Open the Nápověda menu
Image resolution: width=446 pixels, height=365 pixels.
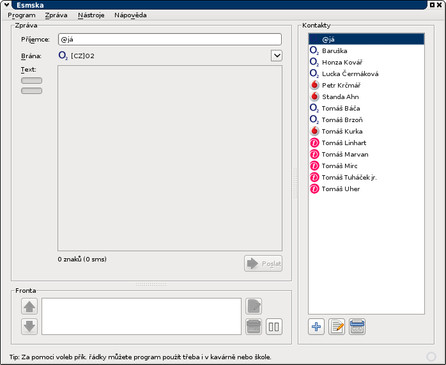(x=130, y=15)
